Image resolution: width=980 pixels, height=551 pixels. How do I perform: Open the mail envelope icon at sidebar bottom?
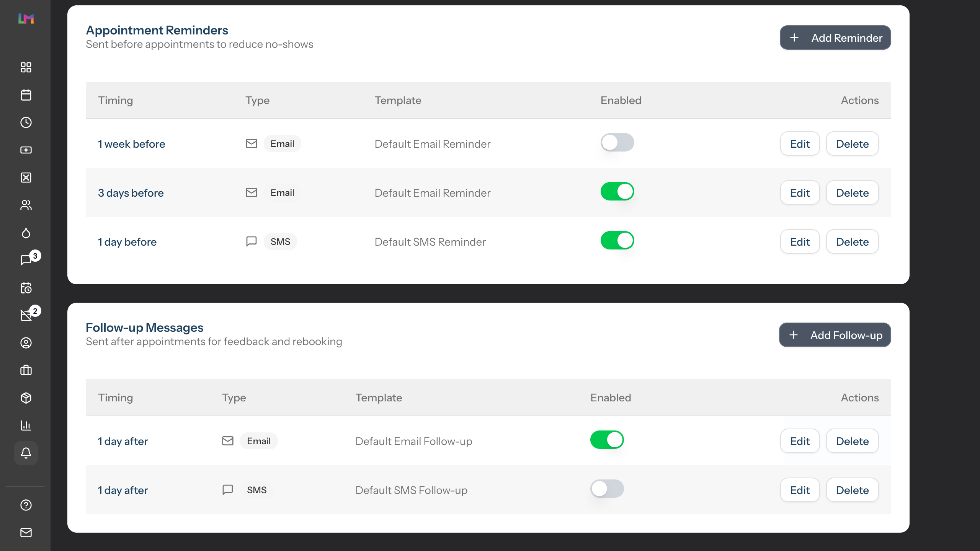click(x=26, y=533)
